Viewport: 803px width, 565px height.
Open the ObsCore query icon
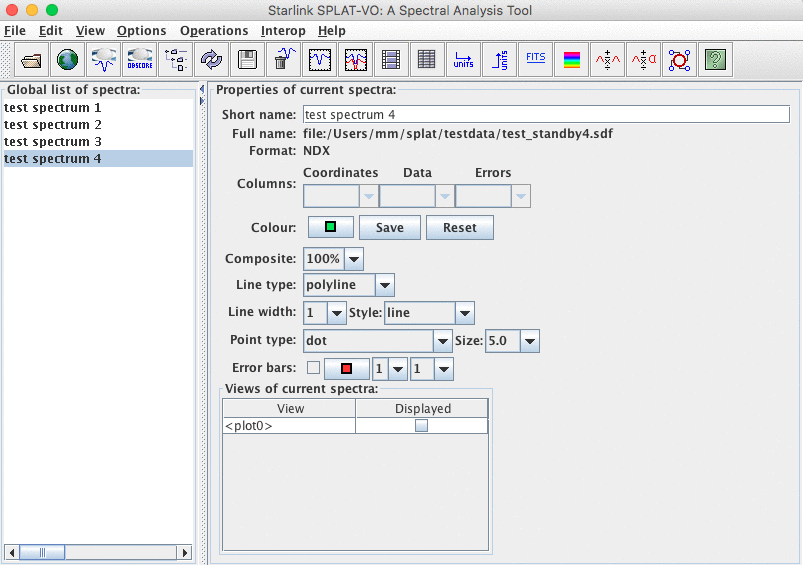139,60
